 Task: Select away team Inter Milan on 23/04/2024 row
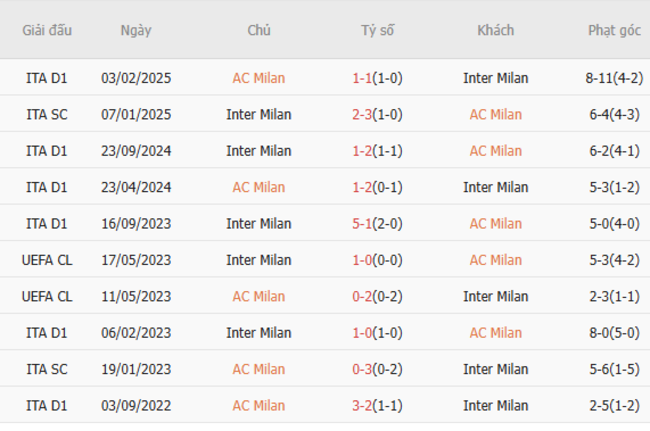point(495,187)
